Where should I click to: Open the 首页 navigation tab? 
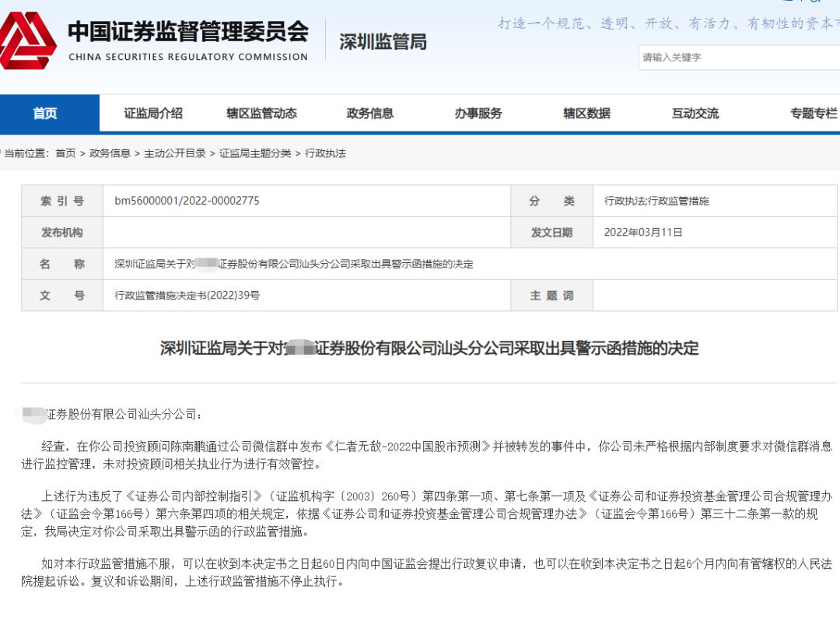(45, 114)
